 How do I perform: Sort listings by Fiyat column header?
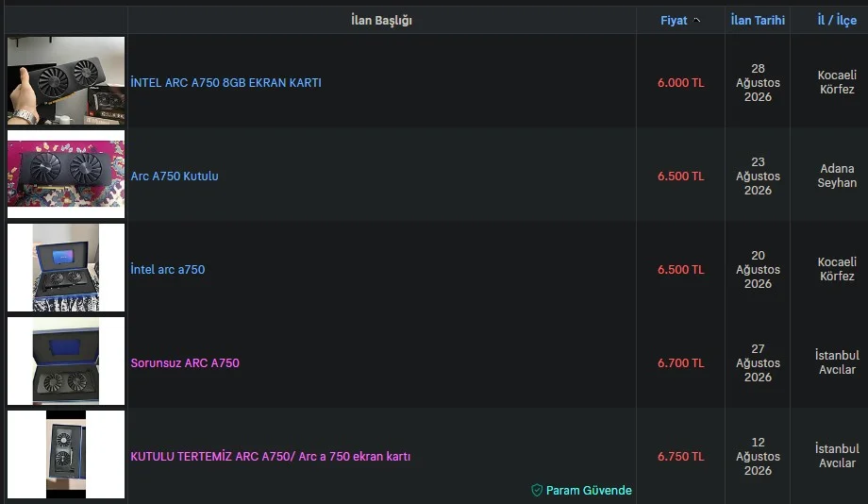pyautogui.click(x=674, y=21)
